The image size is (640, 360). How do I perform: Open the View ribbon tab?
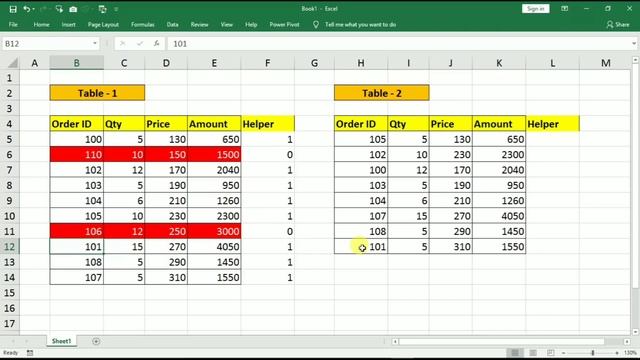[227, 24]
